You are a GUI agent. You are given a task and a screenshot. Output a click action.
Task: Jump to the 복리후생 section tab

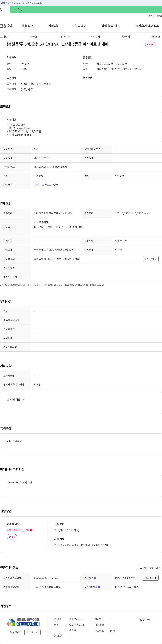95,36
